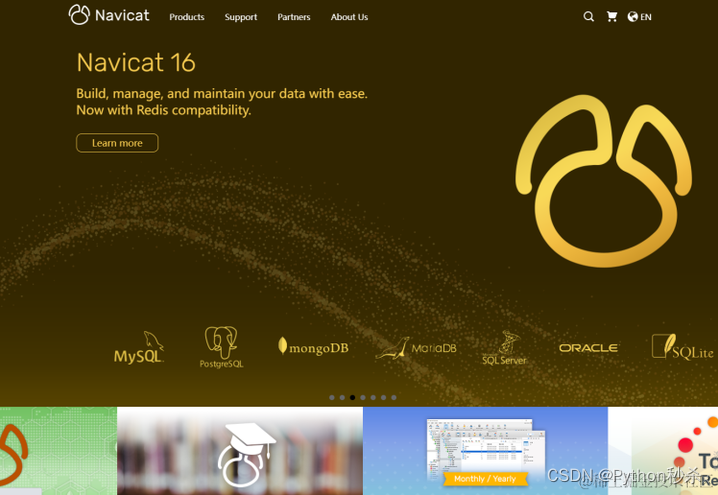
Task: Select the seventh carousel dot
Action: (394, 397)
